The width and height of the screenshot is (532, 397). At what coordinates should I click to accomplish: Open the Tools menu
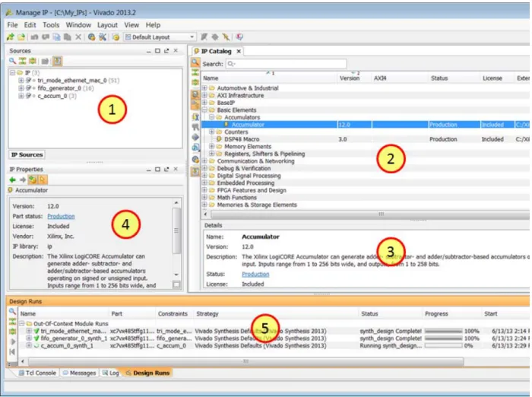pyautogui.click(x=51, y=25)
